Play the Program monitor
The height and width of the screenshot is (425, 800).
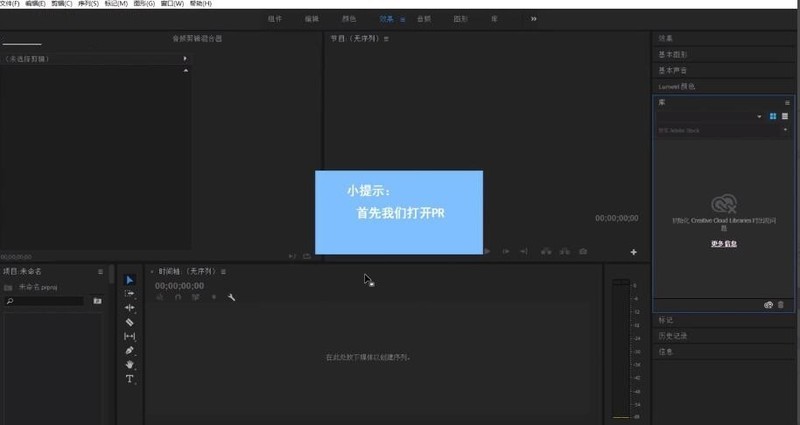pos(487,252)
